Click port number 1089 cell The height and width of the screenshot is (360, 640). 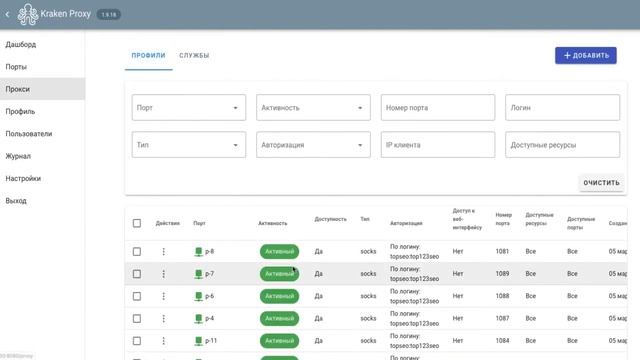click(x=502, y=274)
